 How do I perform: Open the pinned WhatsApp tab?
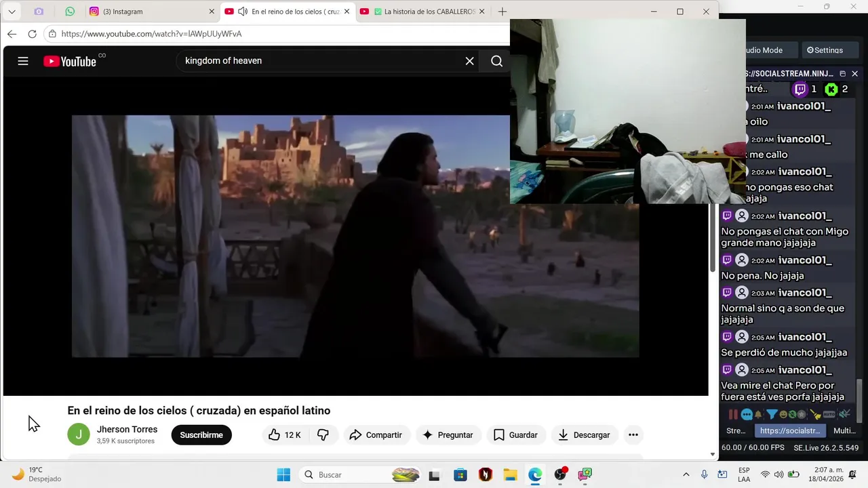coord(70,12)
